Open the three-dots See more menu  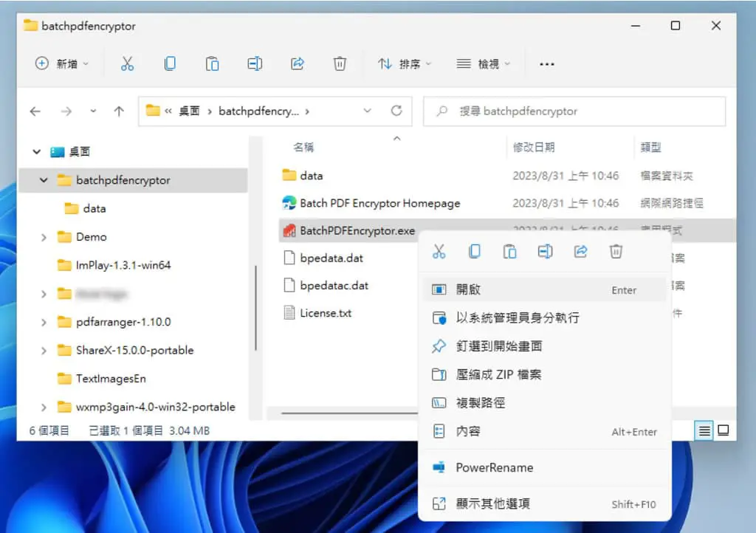(x=547, y=64)
